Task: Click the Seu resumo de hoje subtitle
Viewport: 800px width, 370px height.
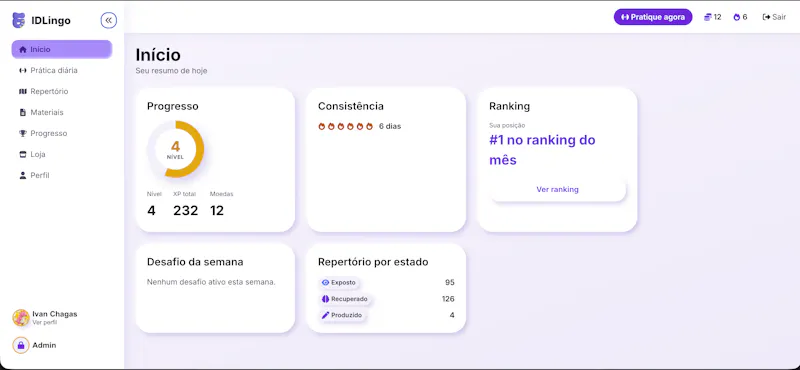Action: [x=171, y=71]
